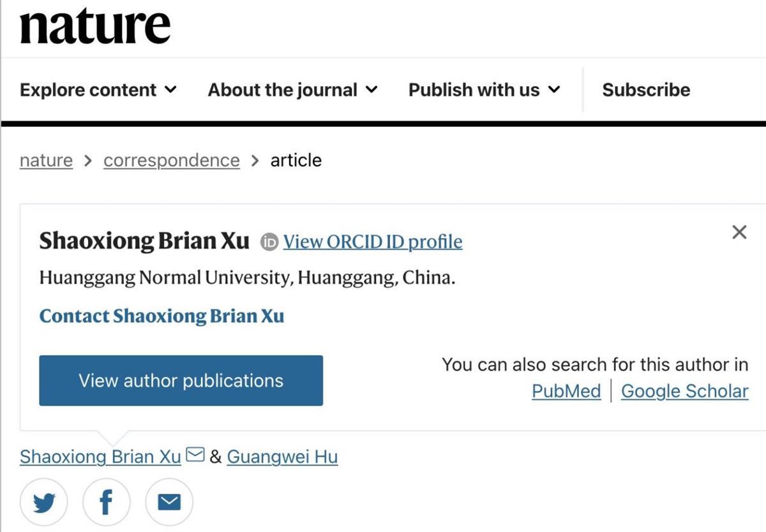Open View ORCID ID profile link
This screenshot has width=766, height=532.
373,242
